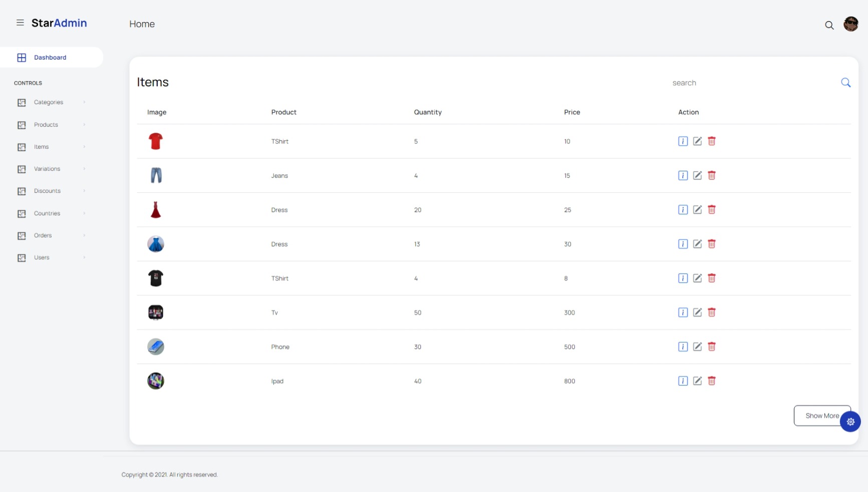Click the info icon for the Ipad row
The width and height of the screenshot is (868, 492).
click(x=682, y=381)
